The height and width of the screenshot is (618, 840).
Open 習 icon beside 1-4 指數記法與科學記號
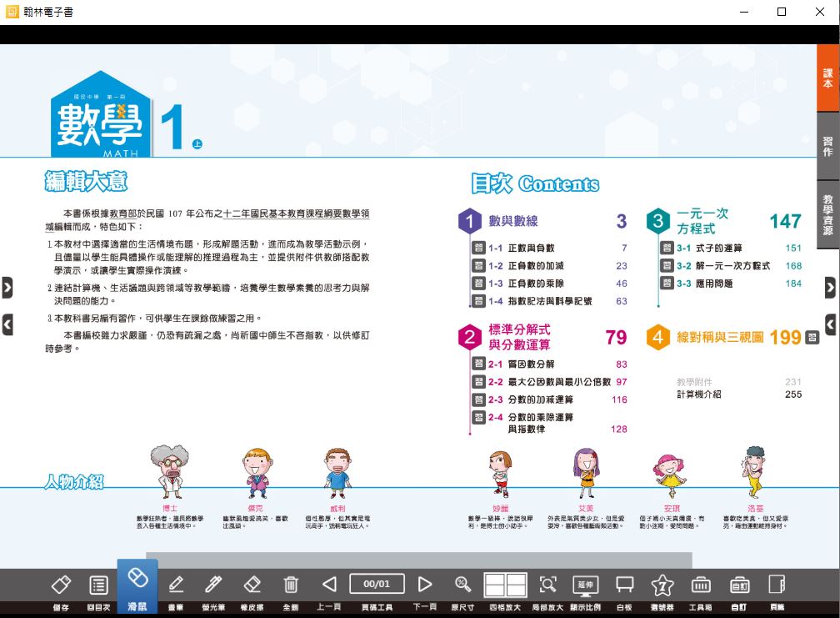pyautogui.click(x=478, y=301)
